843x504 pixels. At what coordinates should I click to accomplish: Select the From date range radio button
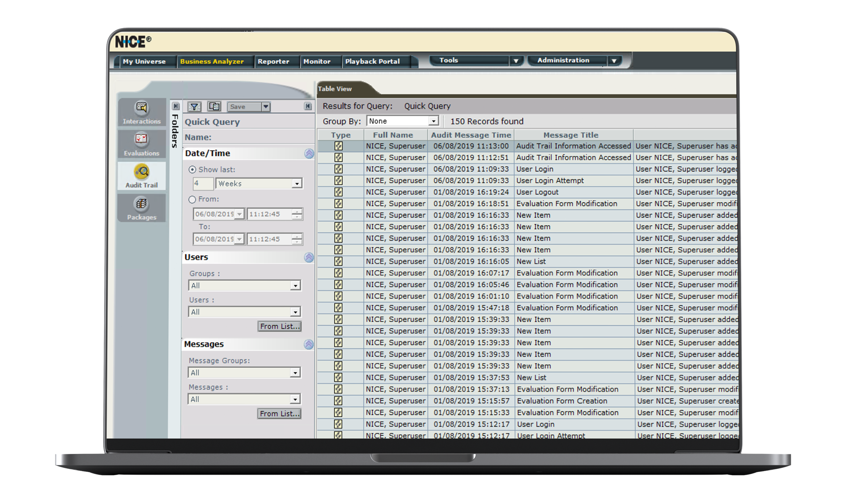pos(192,199)
